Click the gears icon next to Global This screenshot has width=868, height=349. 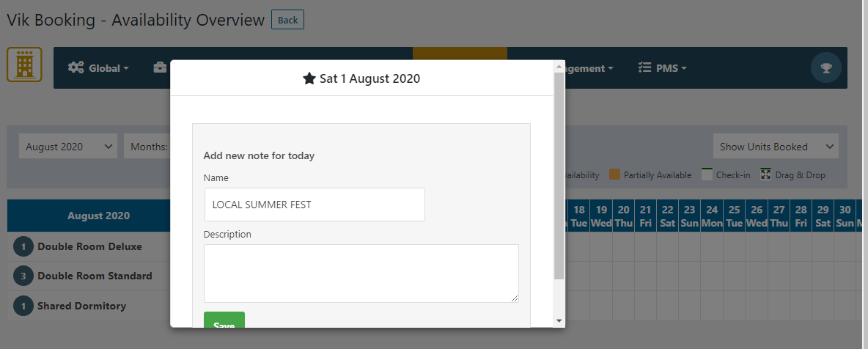click(76, 68)
